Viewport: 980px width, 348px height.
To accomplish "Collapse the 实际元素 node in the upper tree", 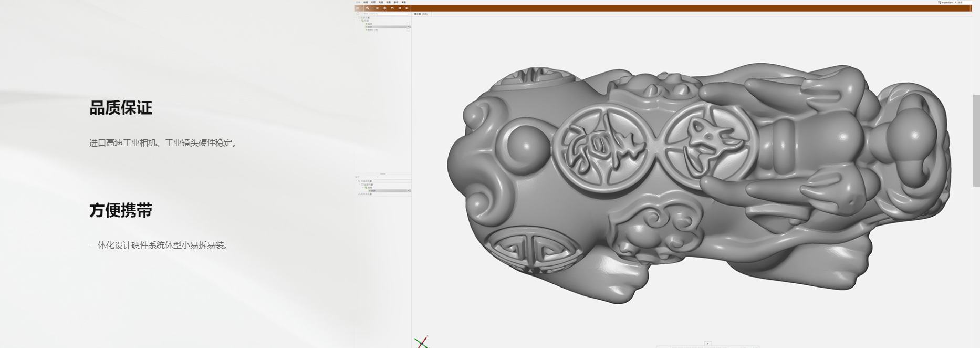I will pos(356,18).
